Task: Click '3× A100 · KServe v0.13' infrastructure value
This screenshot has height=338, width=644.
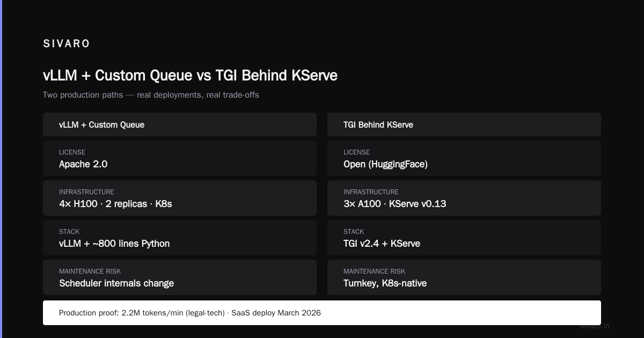Action: [x=394, y=204]
